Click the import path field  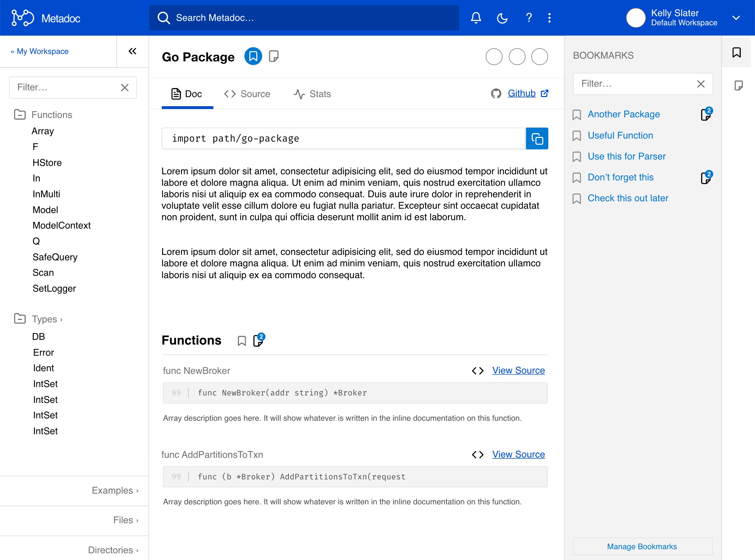tap(343, 138)
